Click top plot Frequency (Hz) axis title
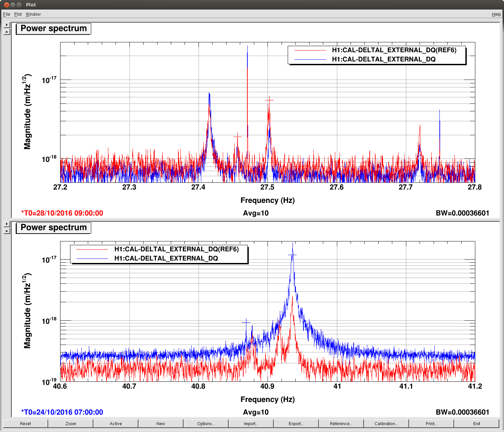Screen dimensions: 504x432 [x=268, y=200]
